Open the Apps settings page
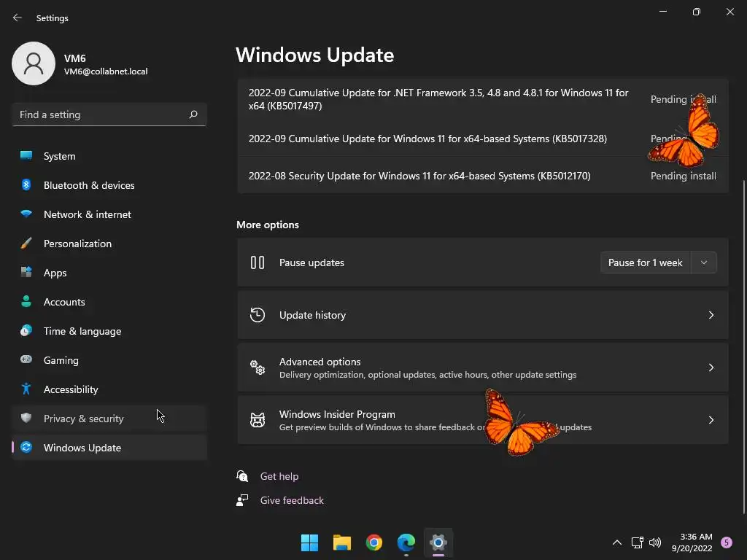Image resolution: width=747 pixels, height=560 pixels. click(109, 273)
